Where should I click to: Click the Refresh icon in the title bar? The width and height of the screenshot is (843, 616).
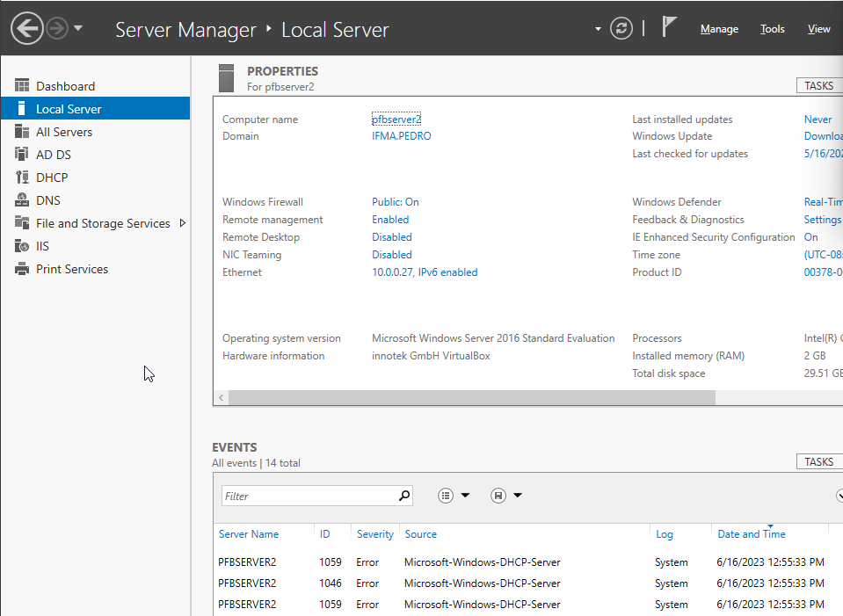[x=621, y=27]
